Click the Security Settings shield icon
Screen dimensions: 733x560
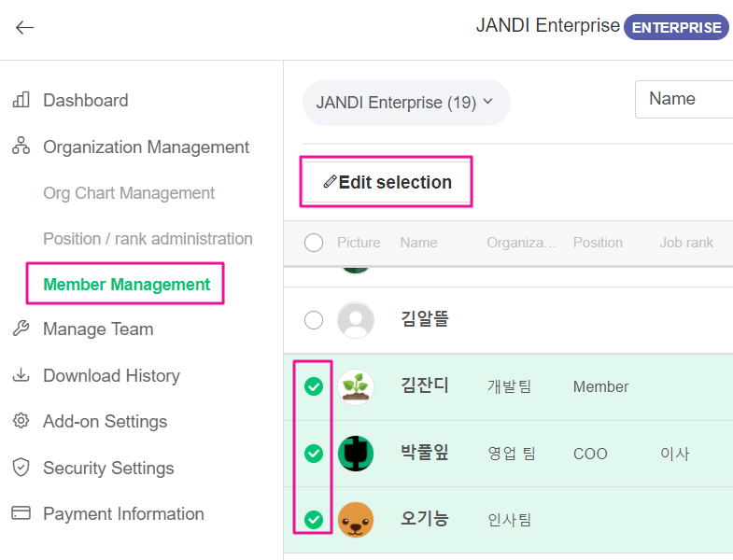pos(21,468)
